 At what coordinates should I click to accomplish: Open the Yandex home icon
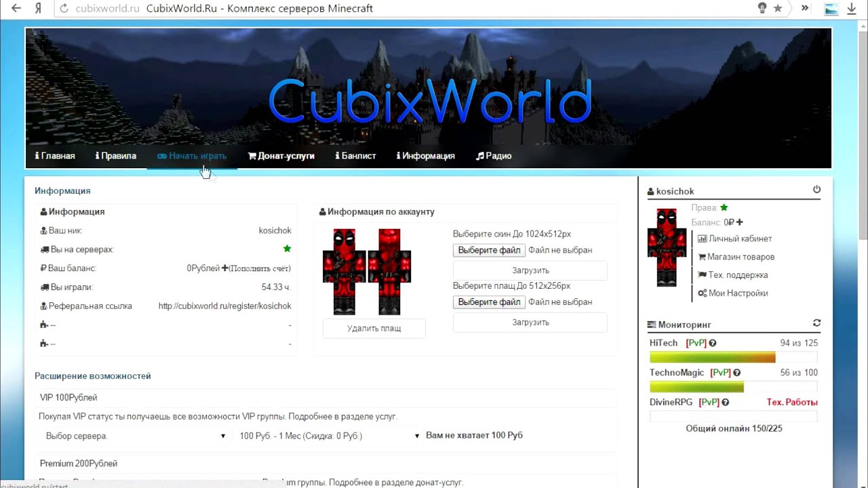39,8
